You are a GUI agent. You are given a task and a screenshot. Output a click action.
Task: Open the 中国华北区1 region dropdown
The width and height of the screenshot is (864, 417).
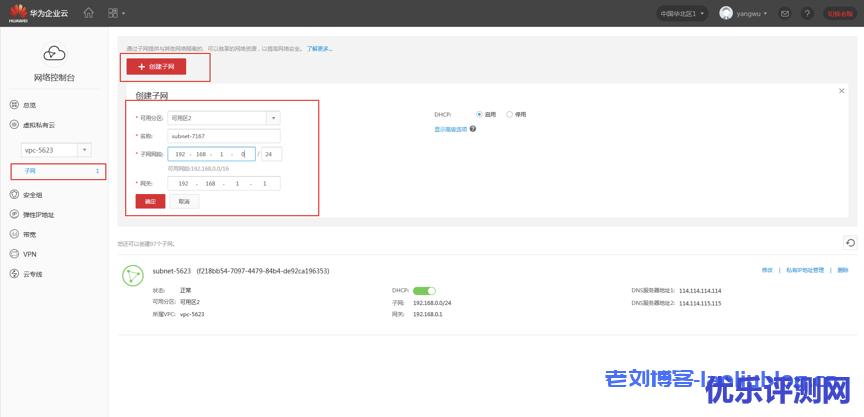click(x=682, y=13)
